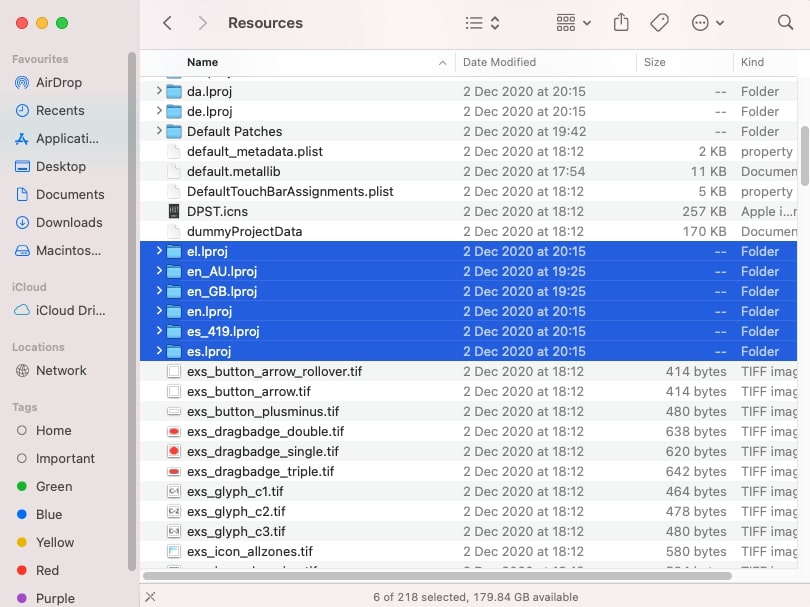Click the exs_dragbadge_double.tif file icon

coord(174,431)
